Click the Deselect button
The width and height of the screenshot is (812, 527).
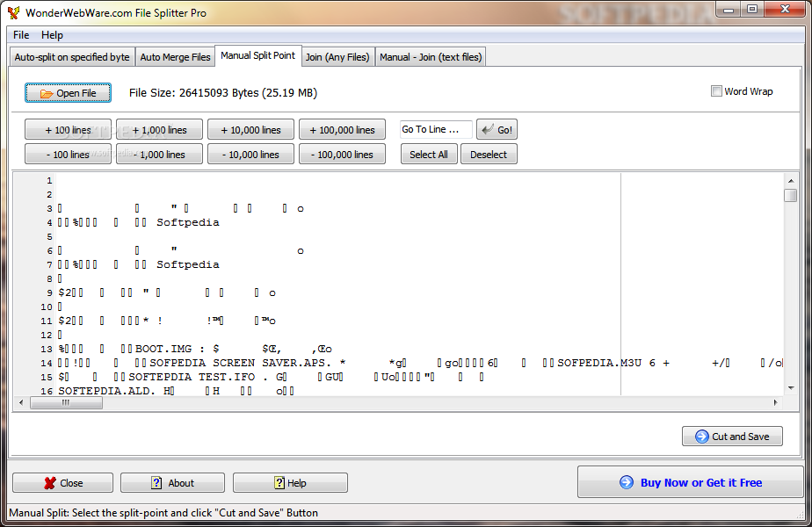pos(489,155)
